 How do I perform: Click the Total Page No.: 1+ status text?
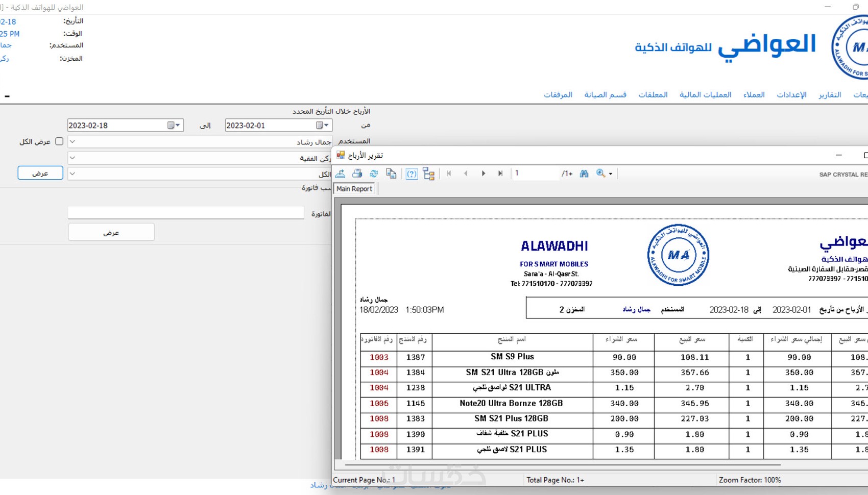555,480
